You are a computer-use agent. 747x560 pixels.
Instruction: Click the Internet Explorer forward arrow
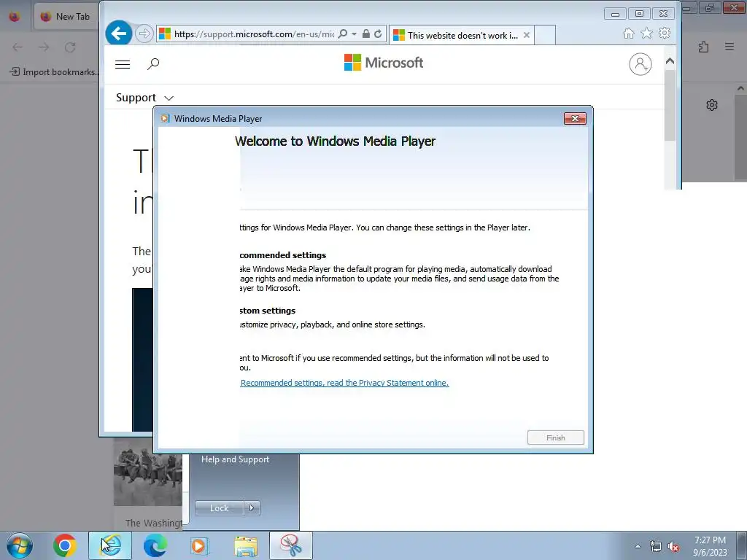click(x=144, y=34)
